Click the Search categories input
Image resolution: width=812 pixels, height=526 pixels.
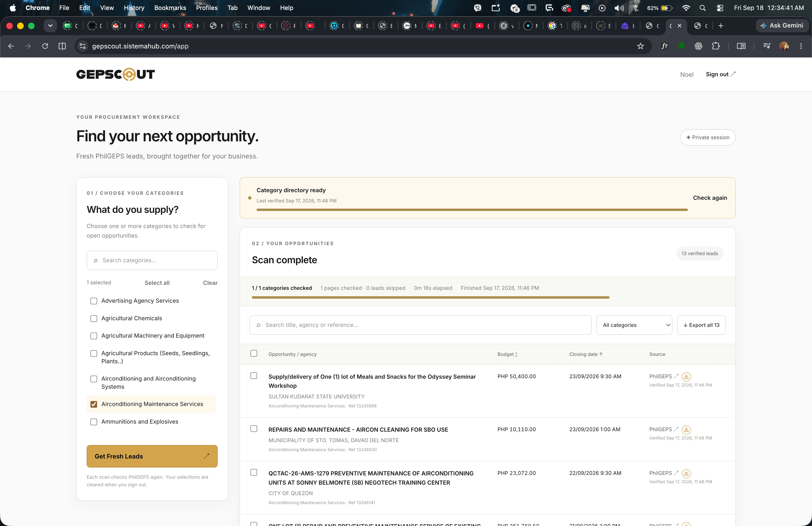152,260
